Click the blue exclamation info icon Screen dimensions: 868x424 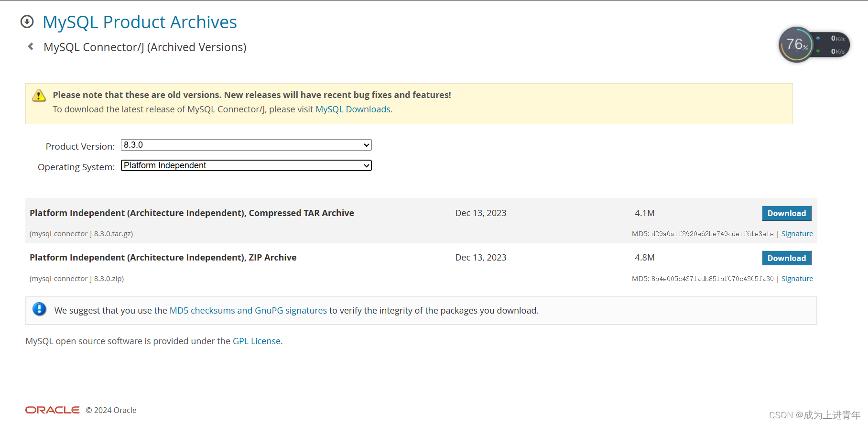coord(39,309)
